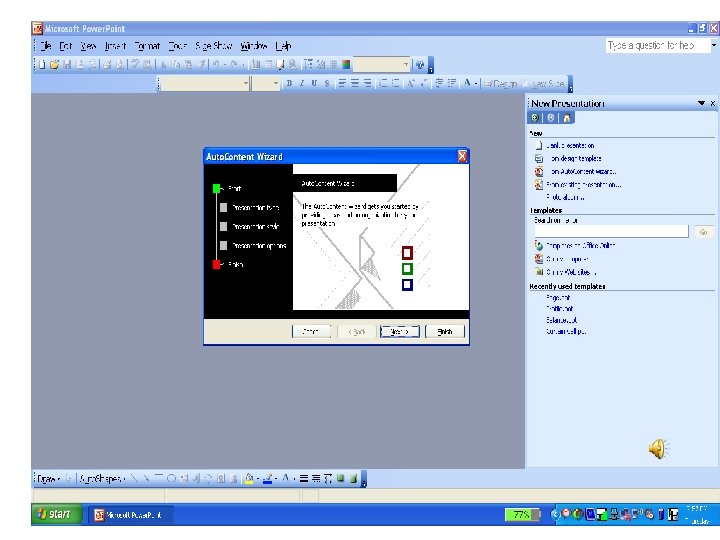
Task: Toggle Align Right button
Action: click(367, 83)
